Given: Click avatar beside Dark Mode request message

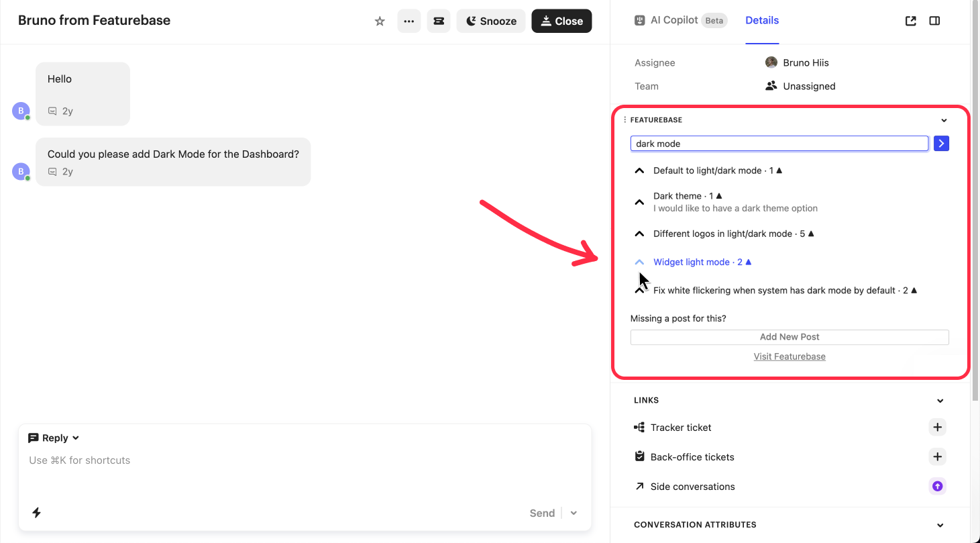Looking at the screenshot, I should (x=21, y=172).
